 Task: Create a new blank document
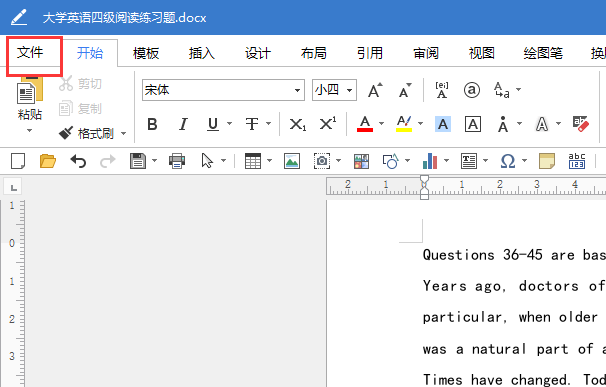tap(18, 161)
